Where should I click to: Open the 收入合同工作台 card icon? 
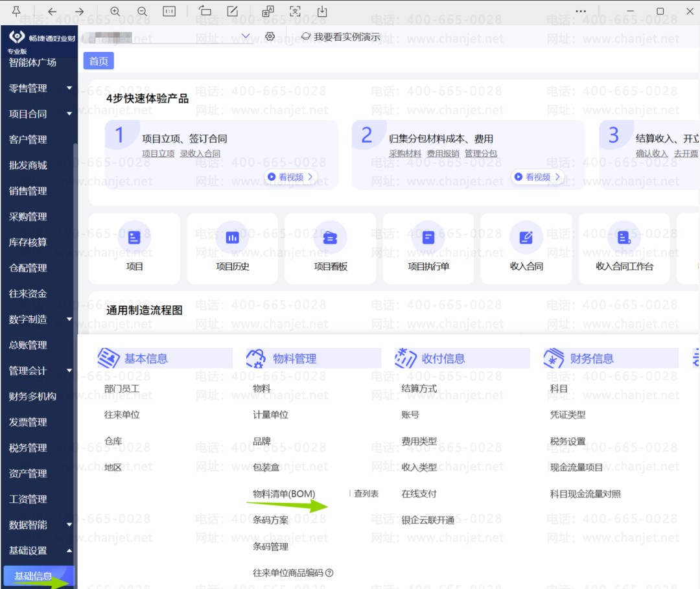coord(624,237)
